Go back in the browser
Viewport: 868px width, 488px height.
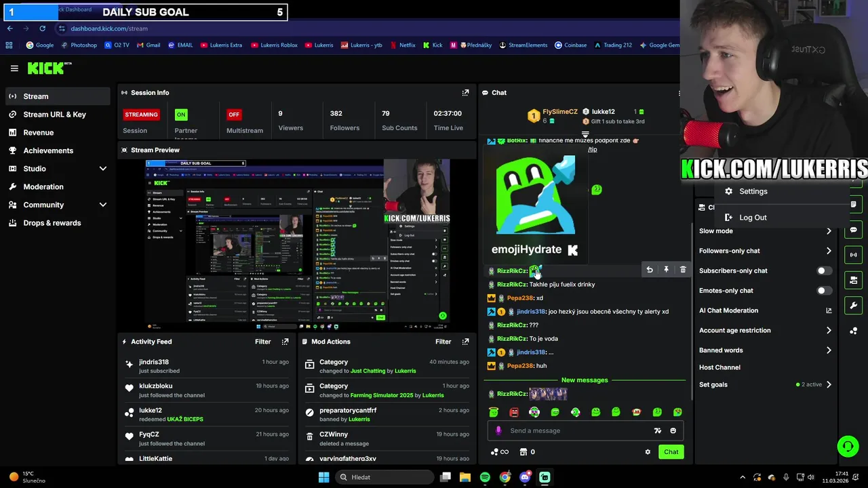9,28
